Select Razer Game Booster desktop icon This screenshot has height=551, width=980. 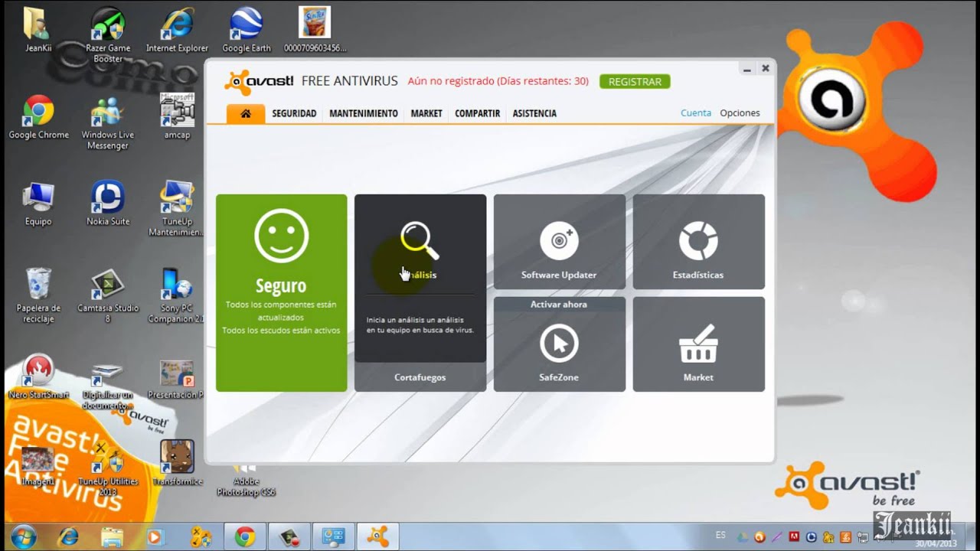[108, 35]
